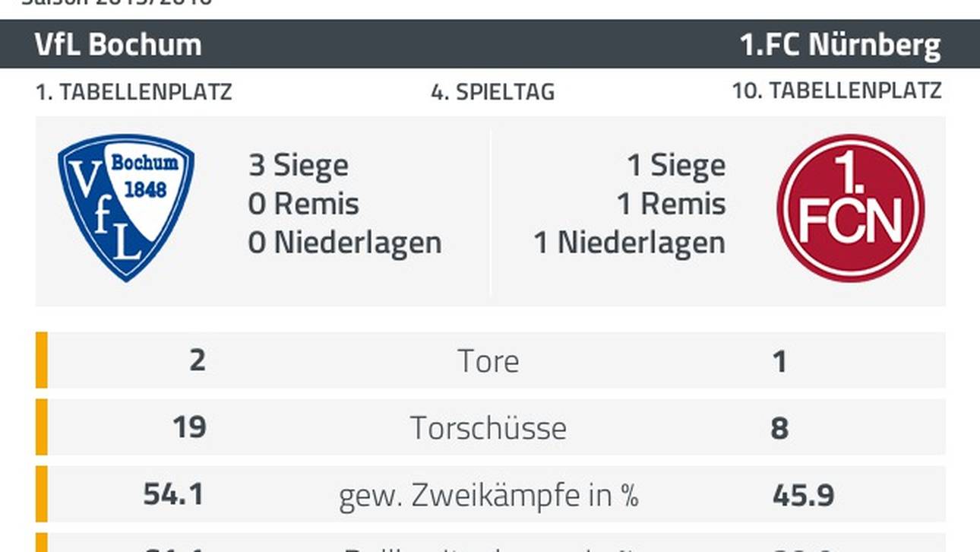Viewport: 980px width, 552px height.
Task: Select the Torschüsse statistics row
Action: pyautogui.click(x=488, y=427)
